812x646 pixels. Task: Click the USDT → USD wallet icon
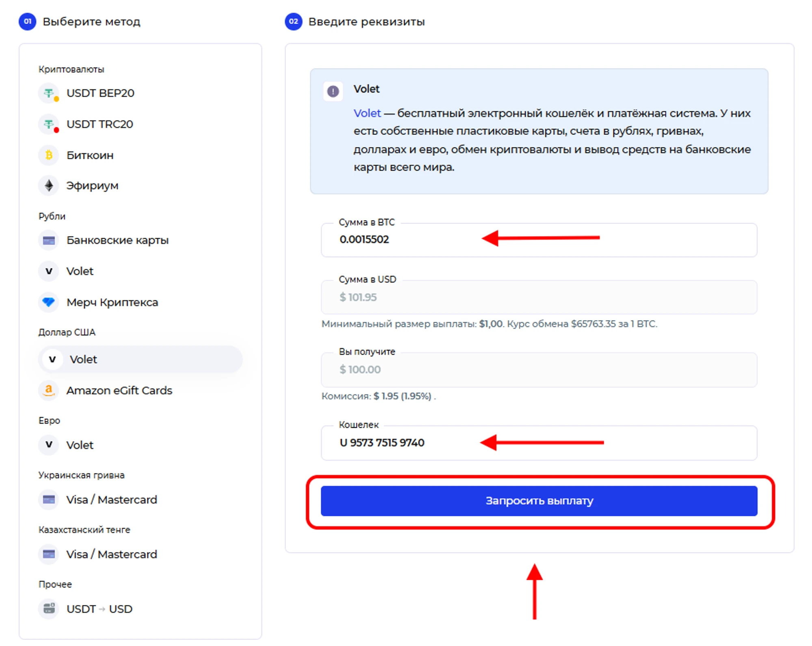pos(49,609)
